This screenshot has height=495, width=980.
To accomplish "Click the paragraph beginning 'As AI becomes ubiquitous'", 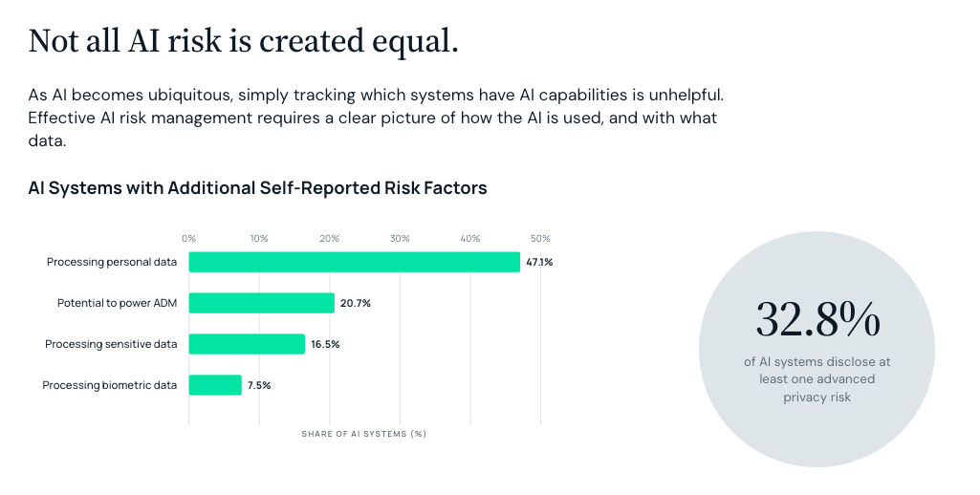I will point(377,118).
